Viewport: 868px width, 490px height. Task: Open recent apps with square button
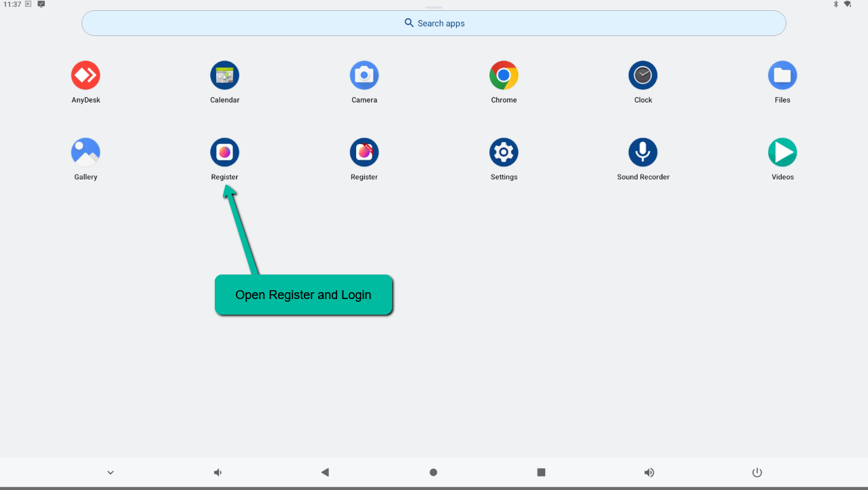541,472
